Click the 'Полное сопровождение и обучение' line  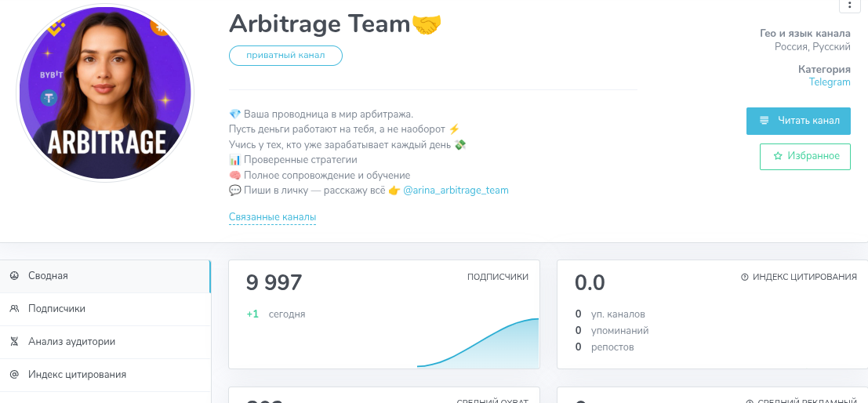click(319, 176)
